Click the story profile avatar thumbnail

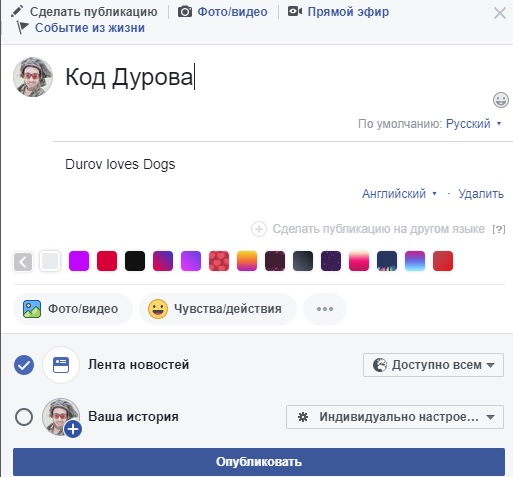(61, 417)
